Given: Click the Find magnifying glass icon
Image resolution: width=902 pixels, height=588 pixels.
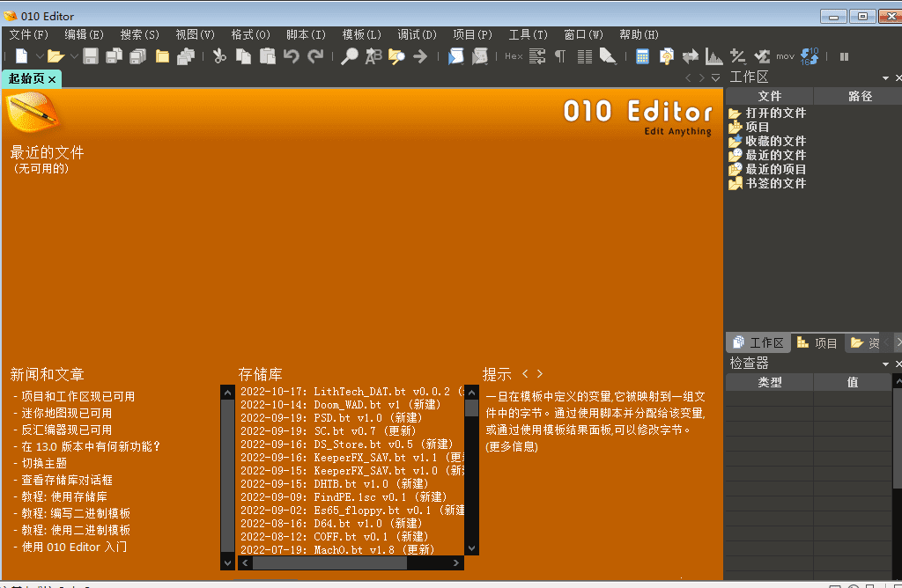Looking at the screenshot, I should [350, 56].
